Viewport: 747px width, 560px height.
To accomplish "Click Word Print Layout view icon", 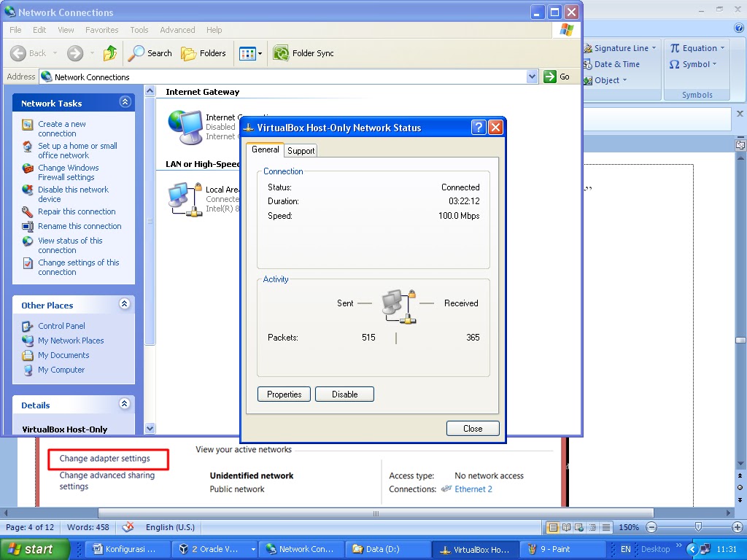I will click(553, 527).
